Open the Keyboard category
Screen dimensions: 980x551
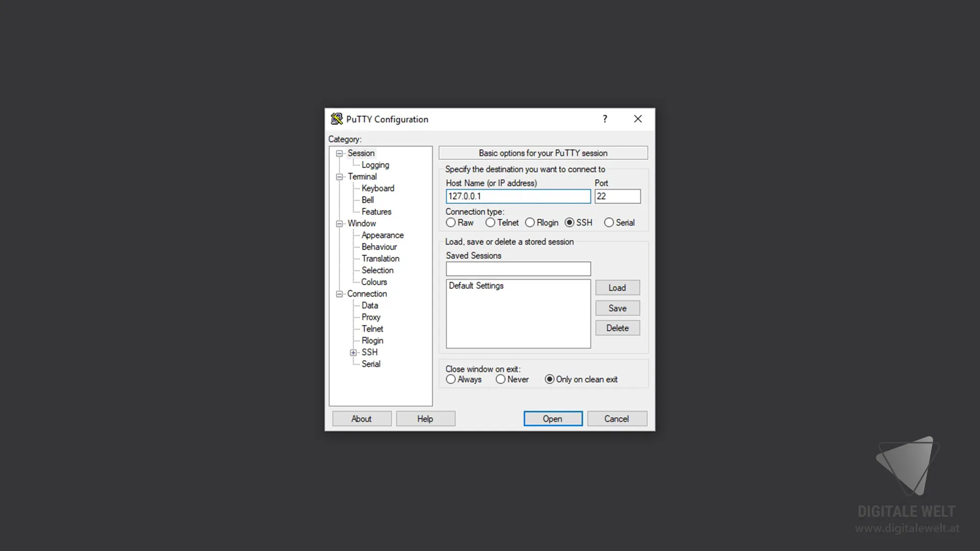378,188
